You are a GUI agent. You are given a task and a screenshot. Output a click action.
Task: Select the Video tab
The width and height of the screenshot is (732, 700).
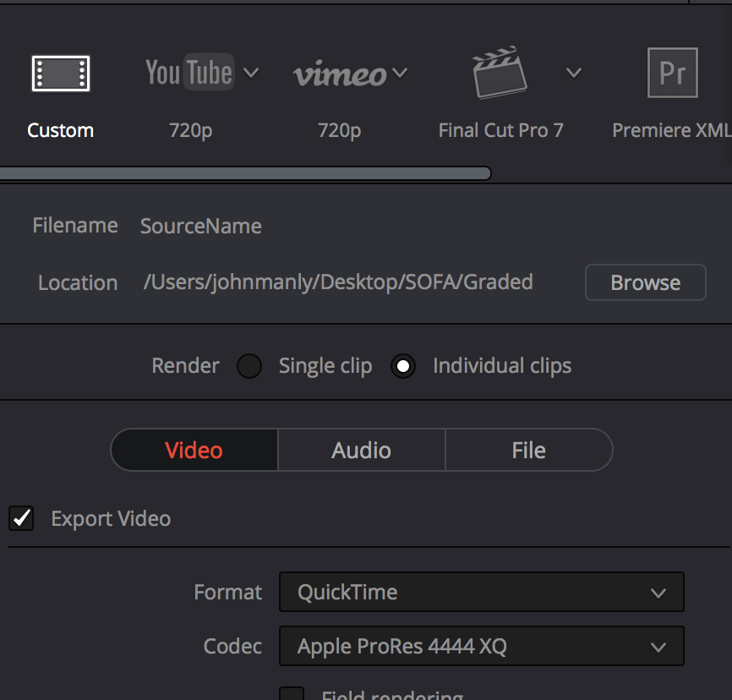(194, 450)
